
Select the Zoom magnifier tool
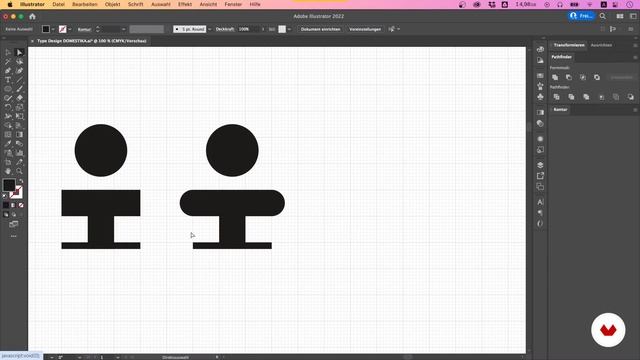coord(19,171)
